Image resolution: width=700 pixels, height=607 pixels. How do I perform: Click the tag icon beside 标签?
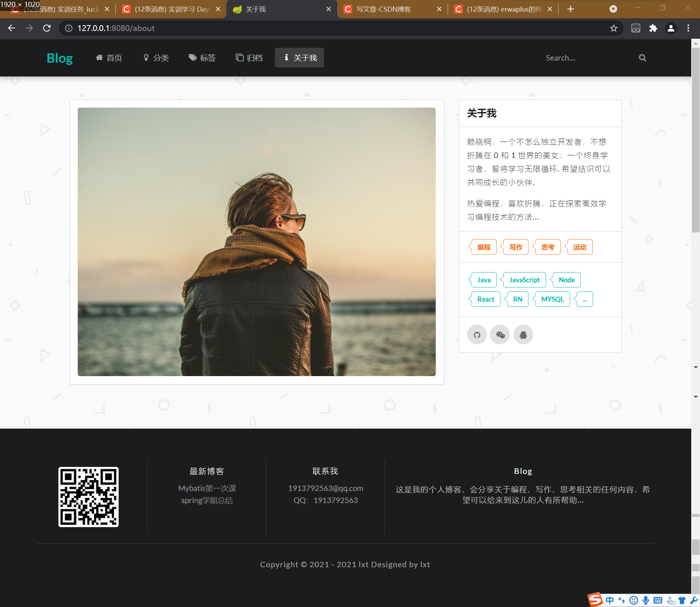coord(193,57)
